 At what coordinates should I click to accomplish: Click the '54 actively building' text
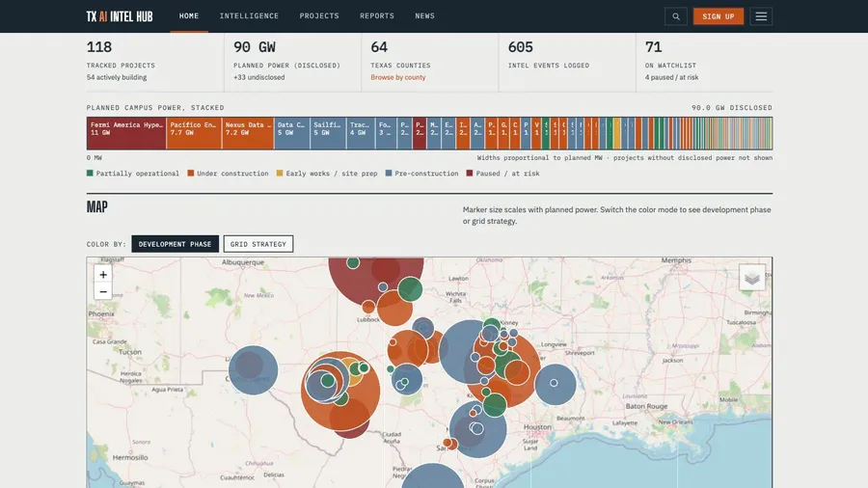[117, 77]
